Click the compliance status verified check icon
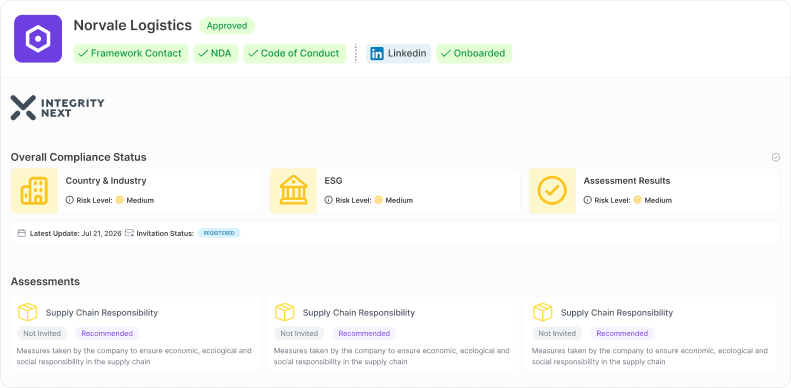 pyautogui.click(x=776, y=157)
